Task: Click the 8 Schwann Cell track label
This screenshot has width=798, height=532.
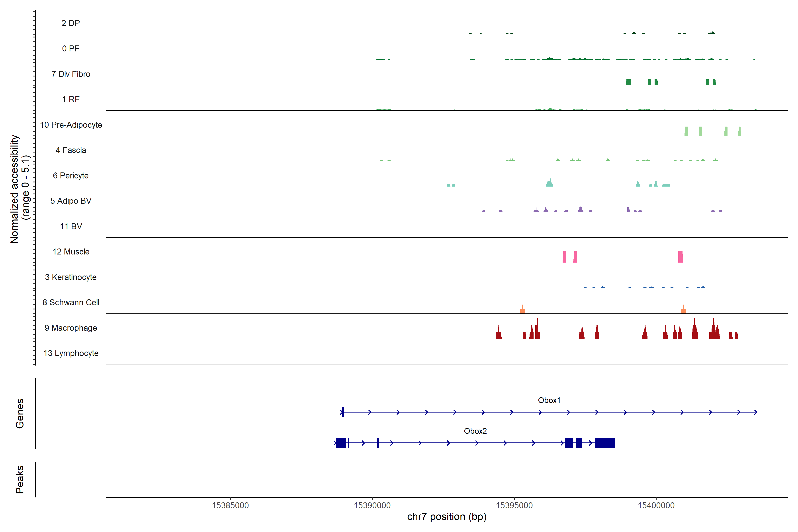Action: coord(71,303)
